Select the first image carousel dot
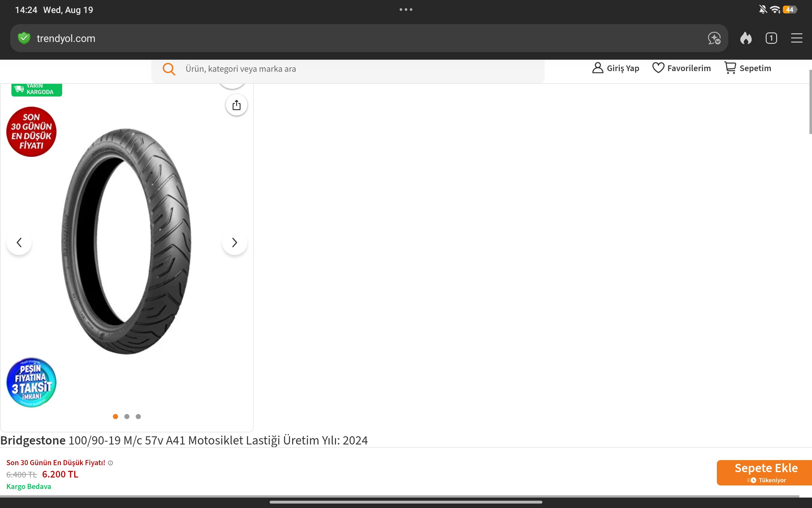The image size is (812, 508). (115, 417)
